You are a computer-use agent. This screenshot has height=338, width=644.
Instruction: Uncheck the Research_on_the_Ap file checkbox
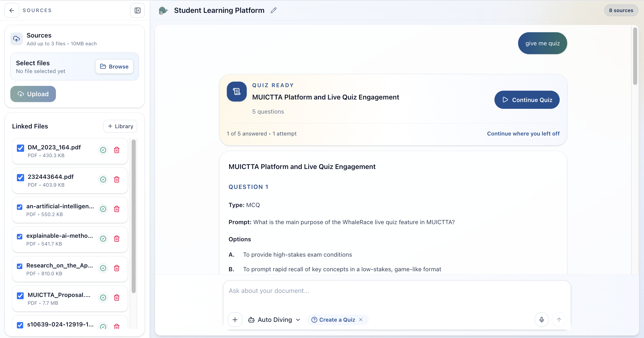pyautogui.click(x=20, y=266)
